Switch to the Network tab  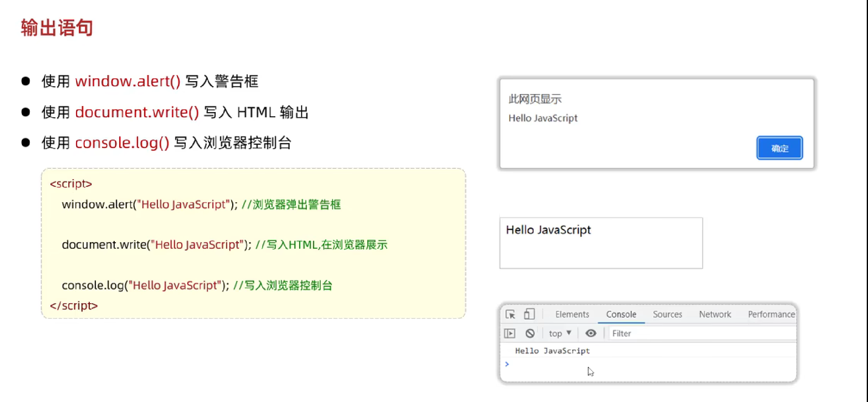tap(715, 314)
